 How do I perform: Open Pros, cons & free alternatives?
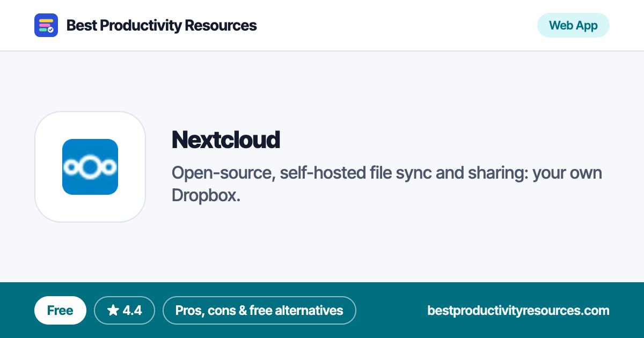[259, 310]
